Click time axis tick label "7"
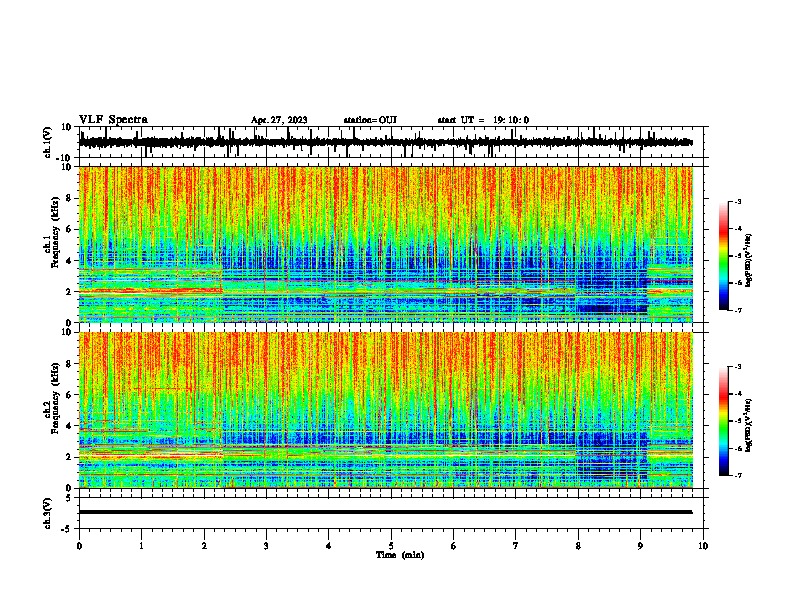Screen dimensions: 792x612 point(516,546)
